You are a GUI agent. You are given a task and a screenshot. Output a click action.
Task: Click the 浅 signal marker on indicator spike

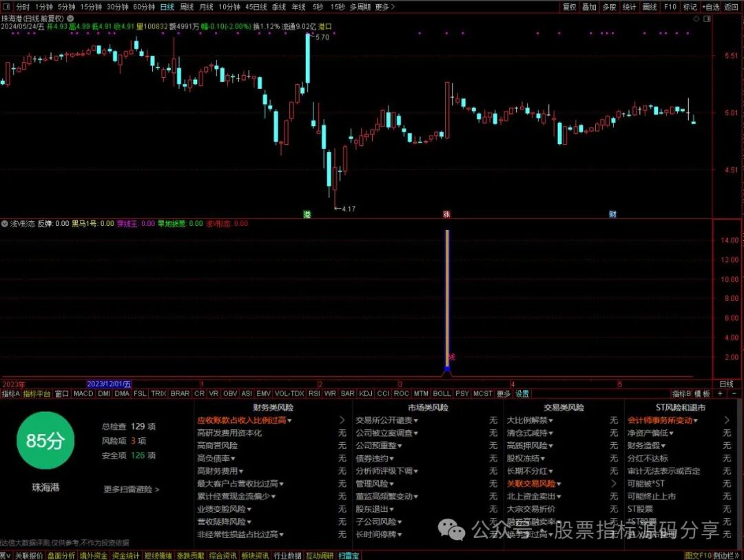(x=452, y=357)
